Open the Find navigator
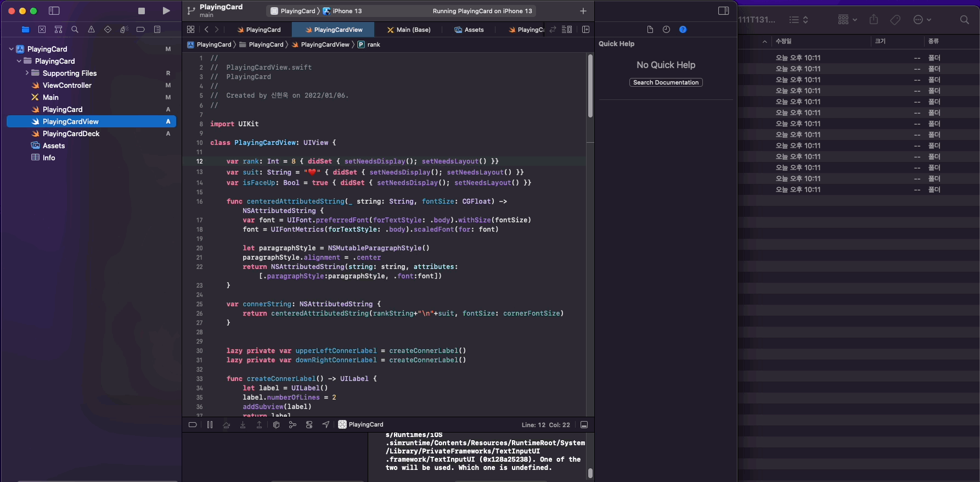The height and width of the screenshot is (482, 980). click(x=75, y=30)
